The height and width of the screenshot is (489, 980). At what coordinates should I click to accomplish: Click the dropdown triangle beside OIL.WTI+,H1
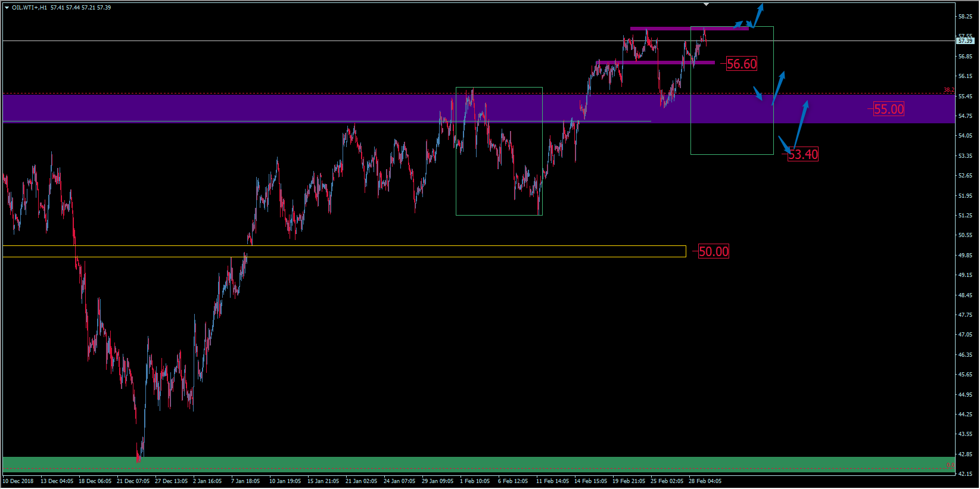coord(7,8)
